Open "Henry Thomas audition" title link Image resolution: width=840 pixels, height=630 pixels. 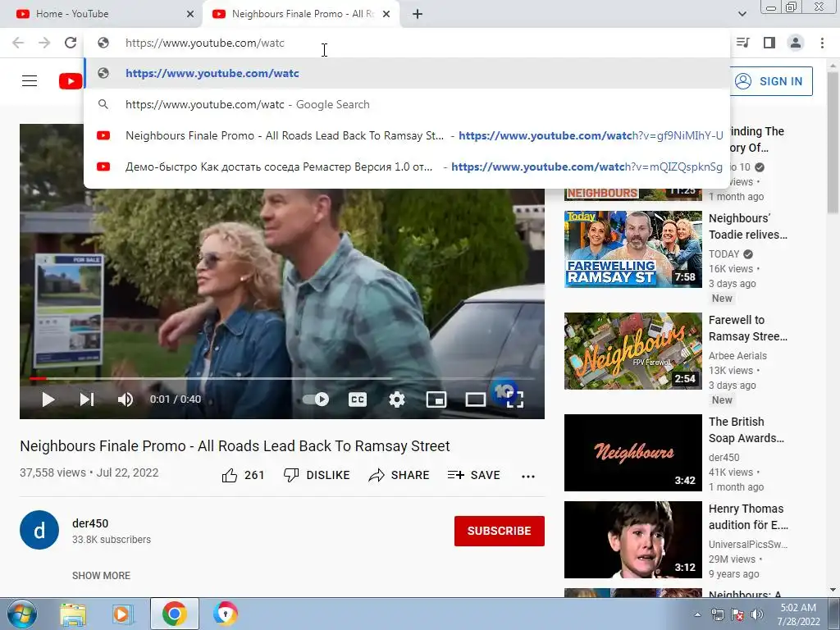(748, 517)
